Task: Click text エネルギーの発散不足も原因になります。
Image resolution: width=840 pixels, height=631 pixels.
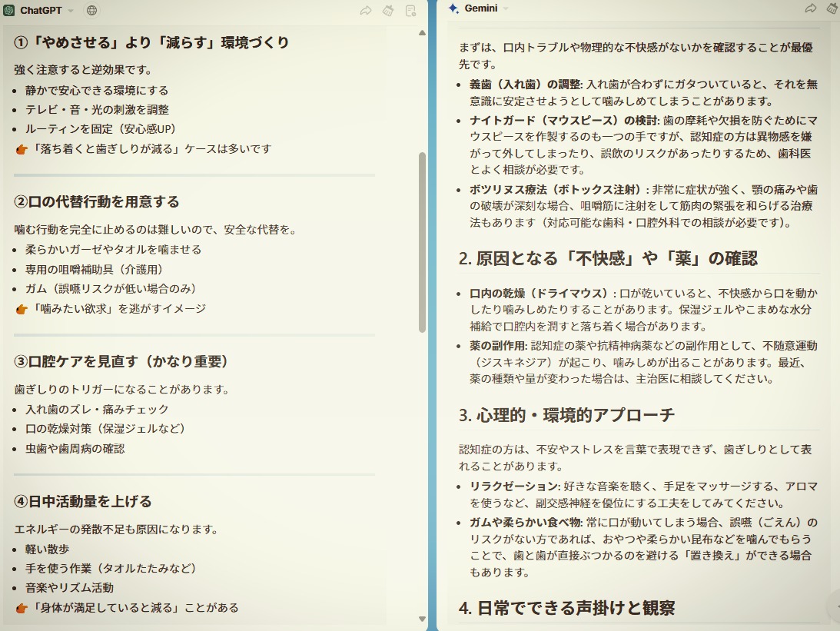Action: [x=116, y=530]
